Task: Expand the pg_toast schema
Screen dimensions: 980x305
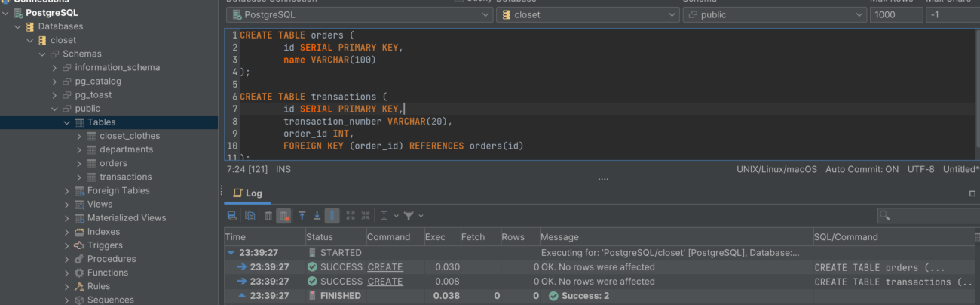Action: [x=54, y=95]
